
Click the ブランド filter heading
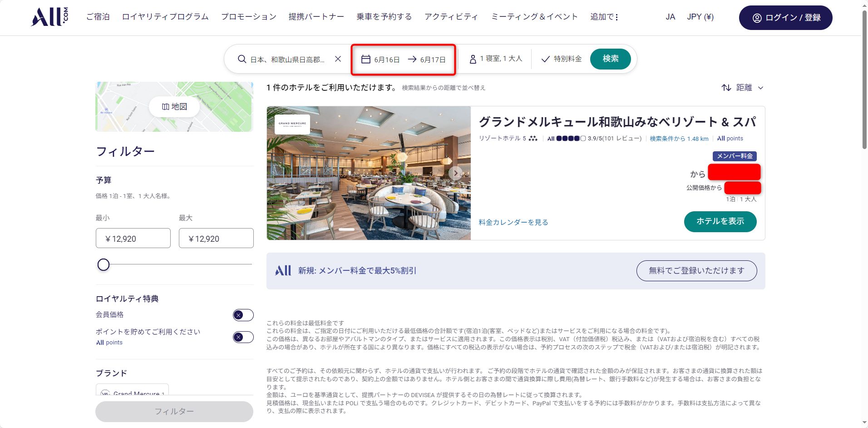tap(111, 373)
